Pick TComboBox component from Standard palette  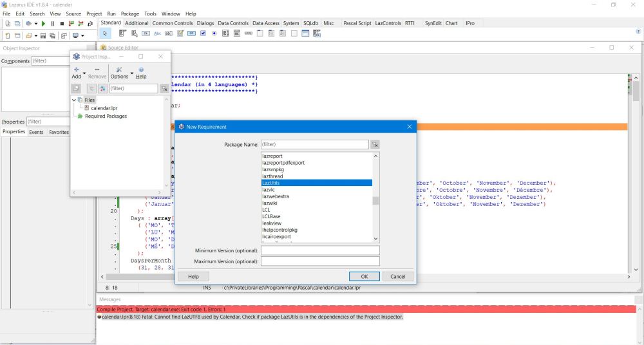237,33
